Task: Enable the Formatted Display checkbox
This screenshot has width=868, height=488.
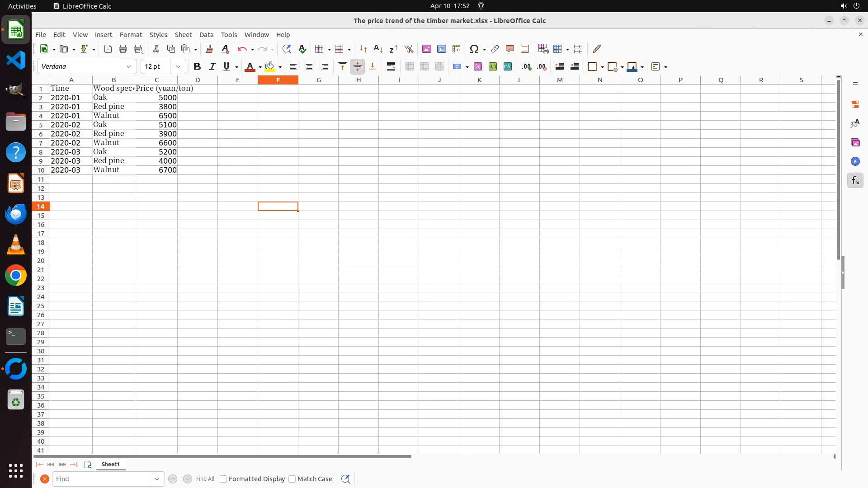Action: pyautogui.click(x=223, y=479)
